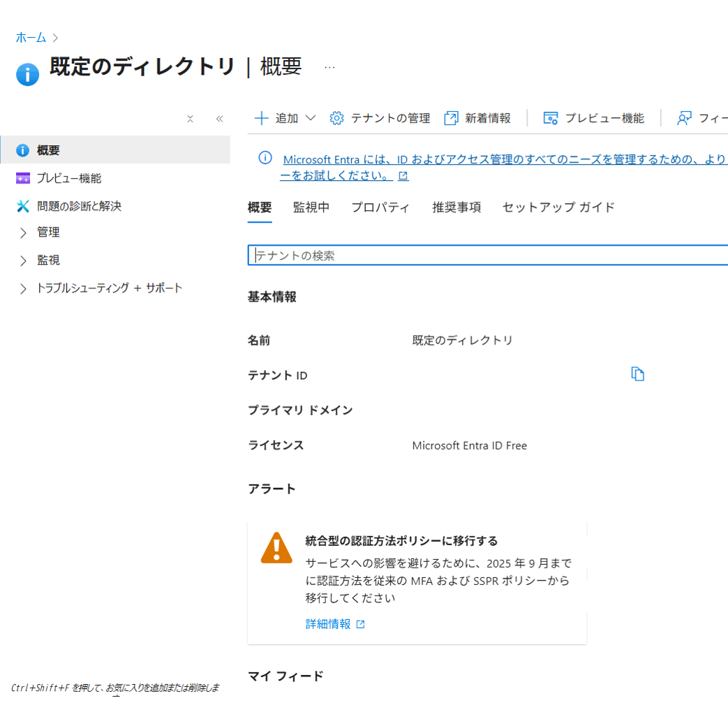Switch to the プロパティ tab
728x719 pixels.
point(380,207)
